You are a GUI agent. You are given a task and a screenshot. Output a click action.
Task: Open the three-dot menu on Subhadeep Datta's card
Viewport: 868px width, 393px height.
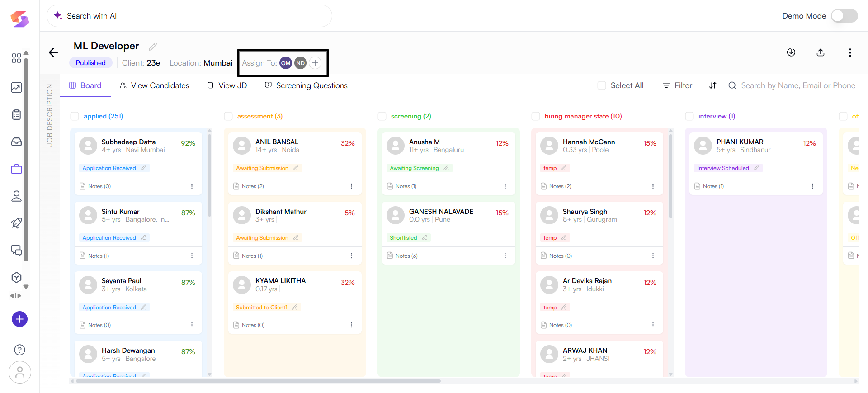[x=192, y=186]
